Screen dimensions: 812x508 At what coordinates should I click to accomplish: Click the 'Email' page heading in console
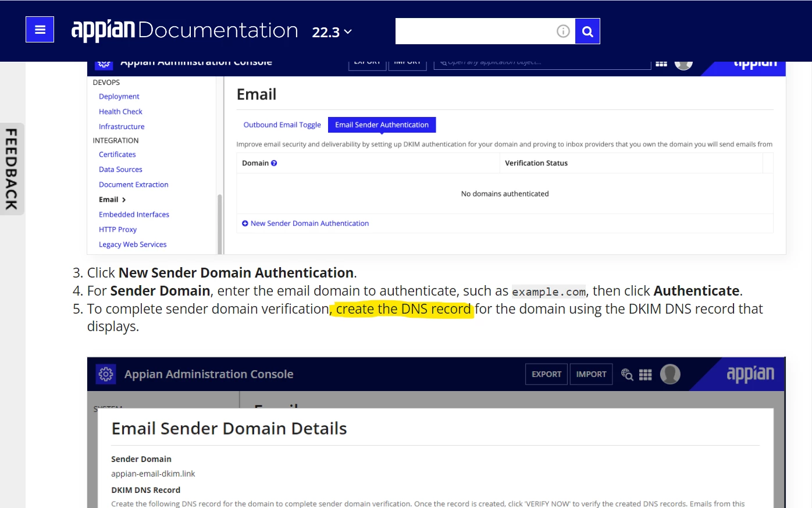click(x=257, y=94)
